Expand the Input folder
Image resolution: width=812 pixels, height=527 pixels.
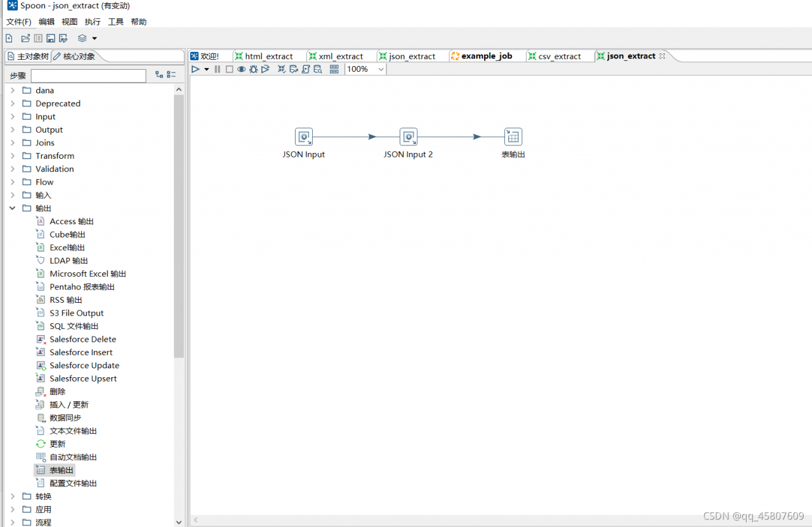click(12, 117)
